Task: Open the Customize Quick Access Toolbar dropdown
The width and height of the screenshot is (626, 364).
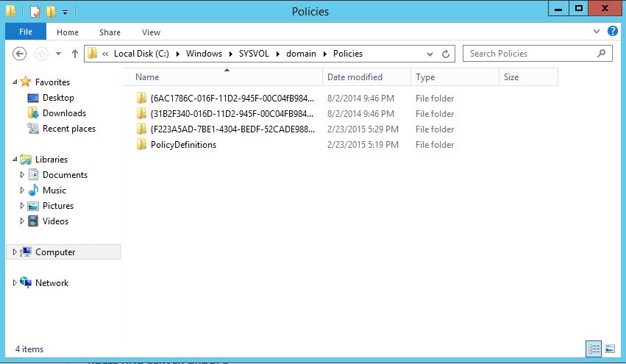Action: point(65,13)
